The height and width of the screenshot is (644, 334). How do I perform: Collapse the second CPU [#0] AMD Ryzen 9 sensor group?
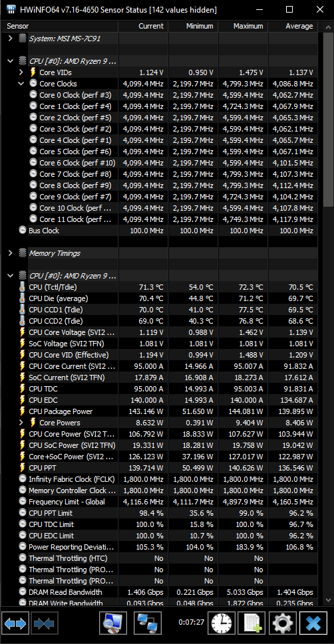tap(10, 276)
